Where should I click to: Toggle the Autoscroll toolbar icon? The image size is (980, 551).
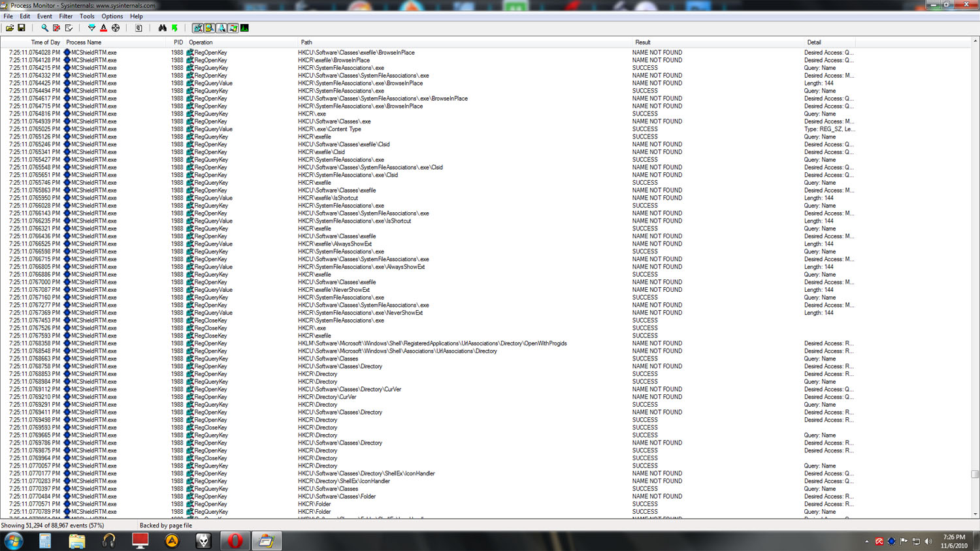click(x=56, y=28)
